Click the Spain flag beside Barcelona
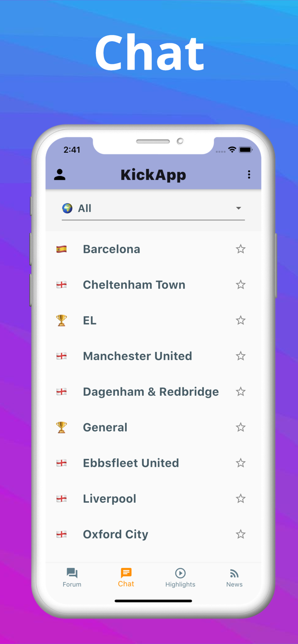 [61, 249]
